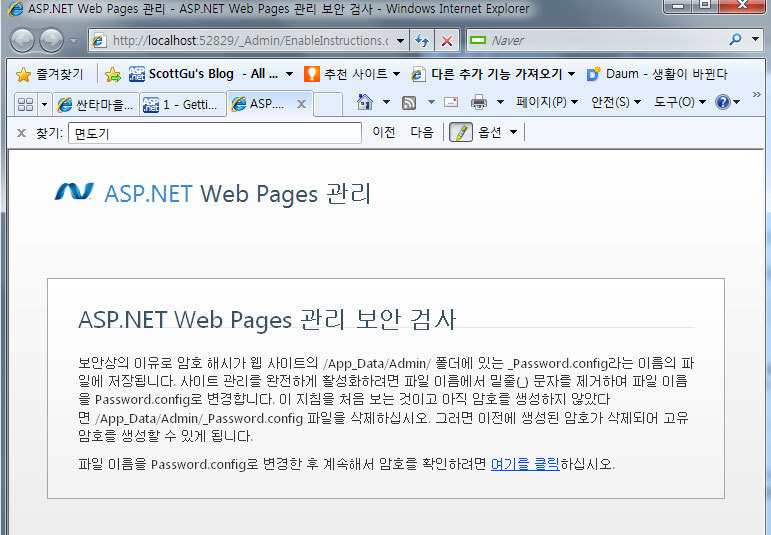Click the ASP.NET Web Pages logo

click(x=74, y=192)
